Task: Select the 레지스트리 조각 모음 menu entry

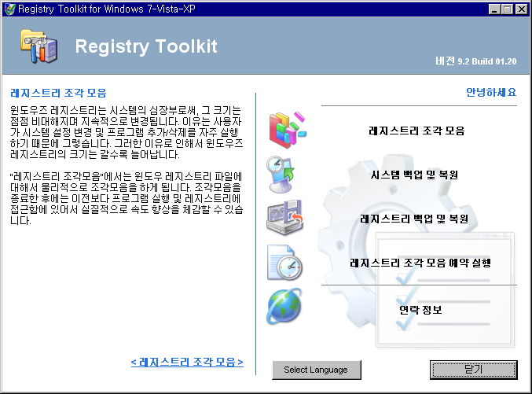Action: [416, 131]
